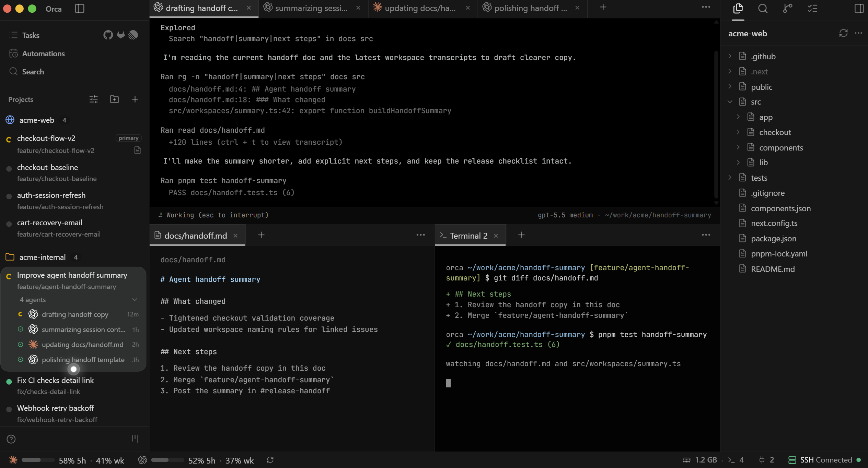The width and height of the screenshot is (868, 468).
Task: Open the terminal pane more options
Action: click(706, 235)
